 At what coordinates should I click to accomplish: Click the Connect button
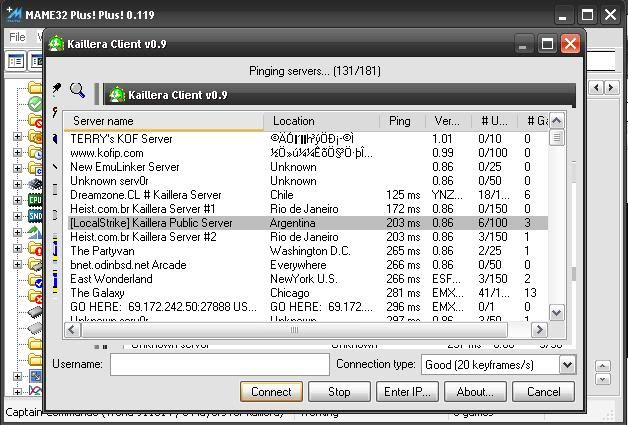(271, 391)
